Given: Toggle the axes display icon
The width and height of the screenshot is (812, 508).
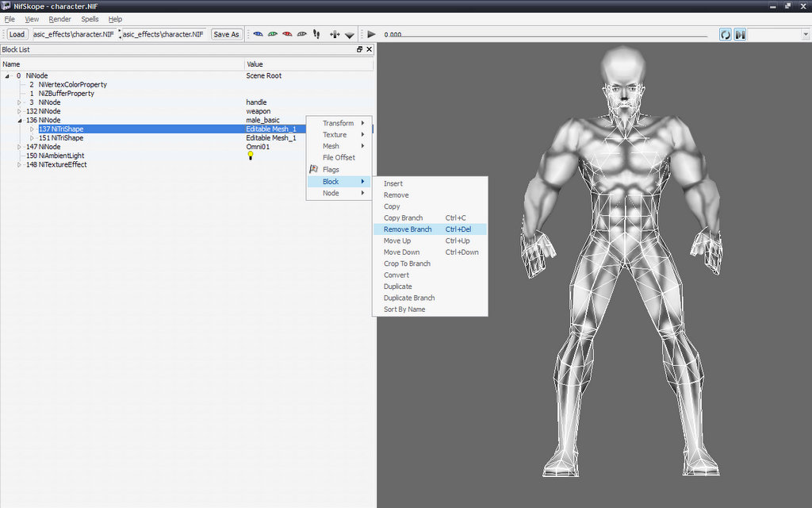Looking at the screenshot, I should pos(335,34).
